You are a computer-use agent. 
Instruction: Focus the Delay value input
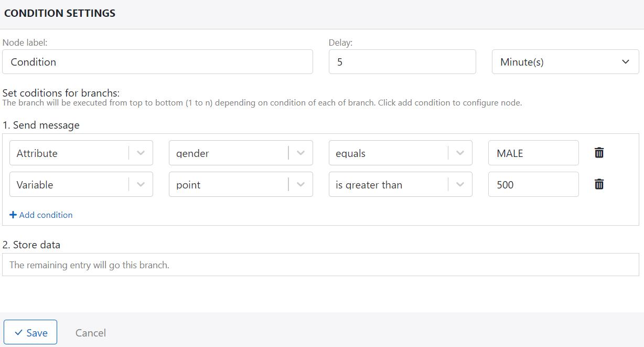tap(402, 62)
